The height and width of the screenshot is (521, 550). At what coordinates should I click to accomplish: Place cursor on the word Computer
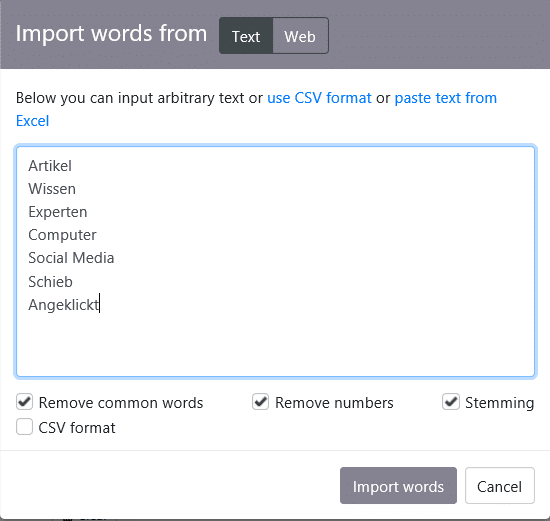(x=62, y=235)
